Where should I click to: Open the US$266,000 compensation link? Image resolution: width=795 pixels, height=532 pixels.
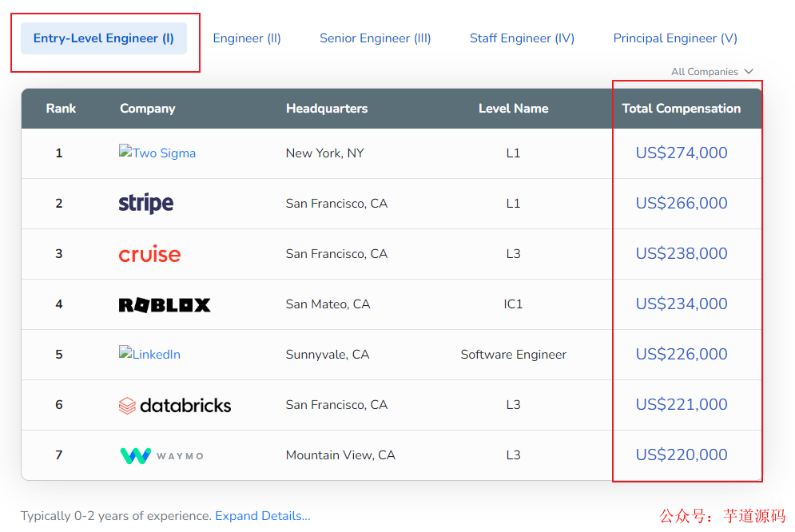tap(682, 203)
